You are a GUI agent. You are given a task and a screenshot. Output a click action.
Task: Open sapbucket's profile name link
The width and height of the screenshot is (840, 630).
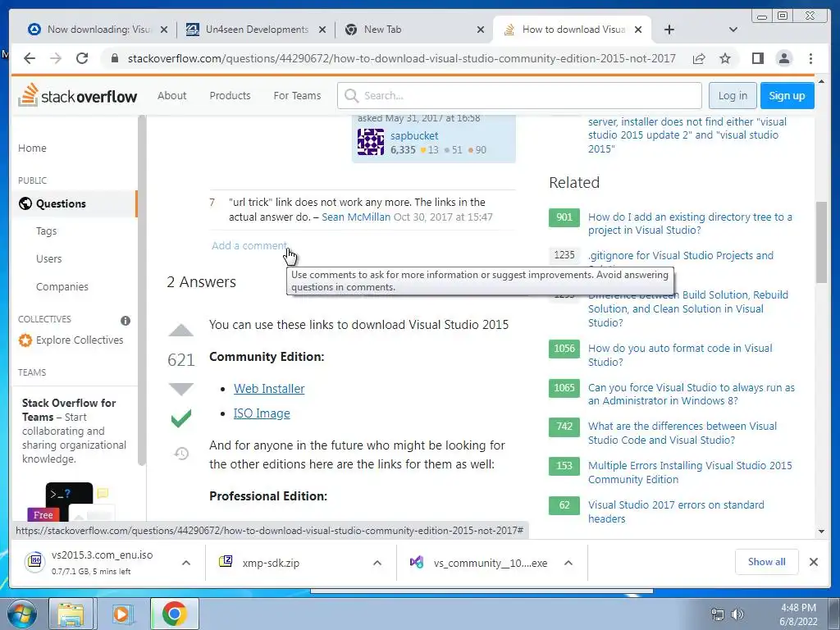pos(414,135)
